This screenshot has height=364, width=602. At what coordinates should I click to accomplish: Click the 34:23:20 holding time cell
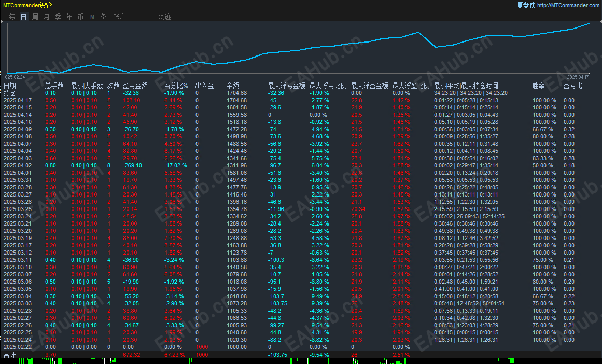point(471,93)
